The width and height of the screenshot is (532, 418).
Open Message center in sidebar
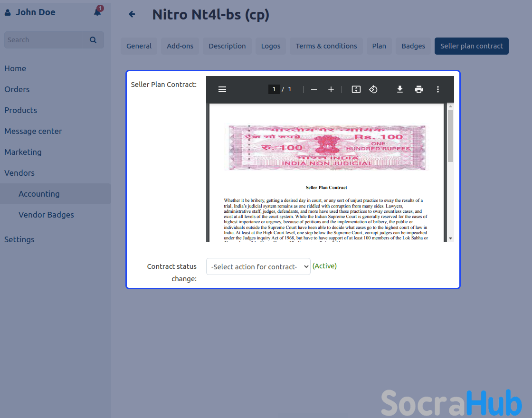tap(33, 131)
